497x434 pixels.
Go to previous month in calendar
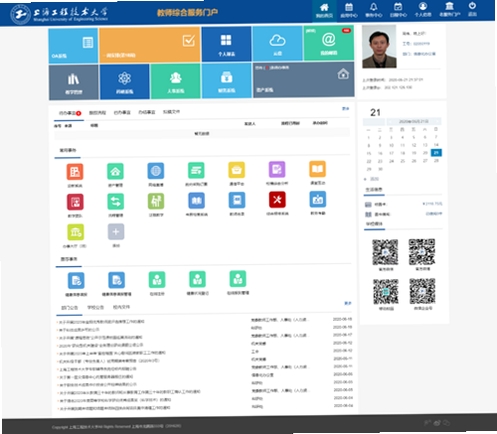(x=389, y=122)
